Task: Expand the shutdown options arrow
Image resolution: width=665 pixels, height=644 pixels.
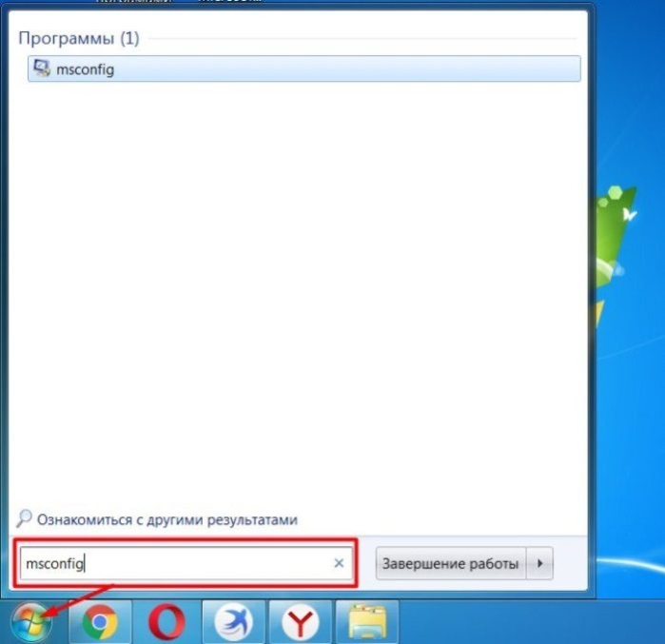Action: click(539, 563)
